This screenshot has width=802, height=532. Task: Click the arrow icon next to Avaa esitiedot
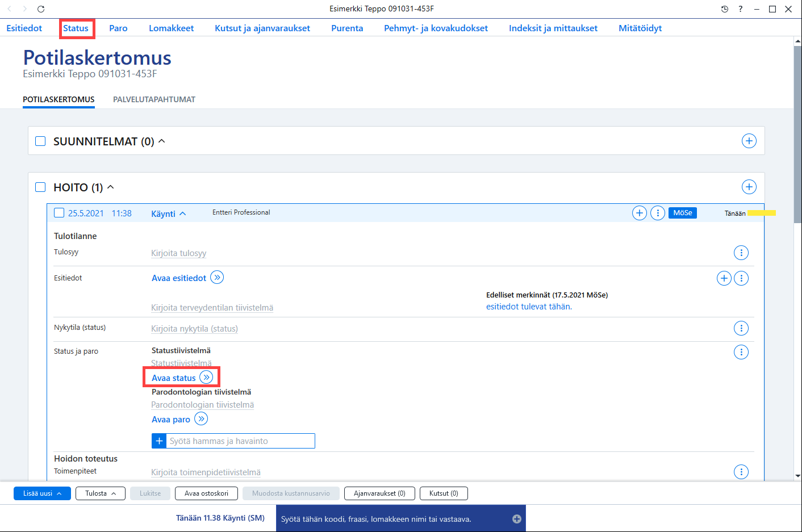coord(217,277)
